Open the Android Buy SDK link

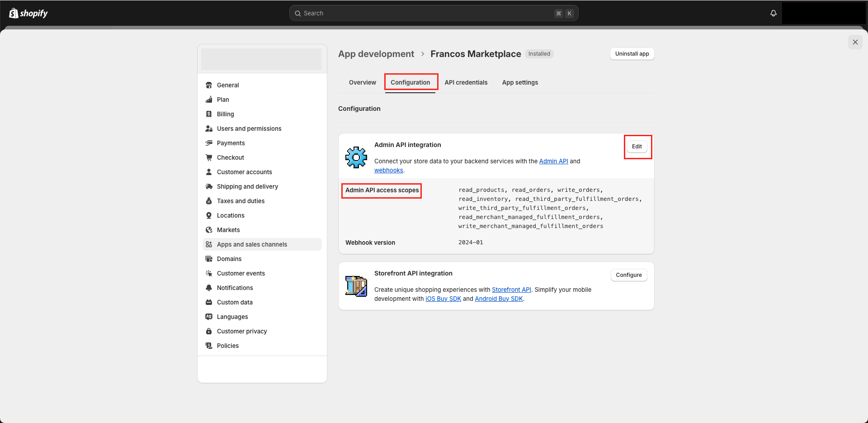tap(499, 299)
